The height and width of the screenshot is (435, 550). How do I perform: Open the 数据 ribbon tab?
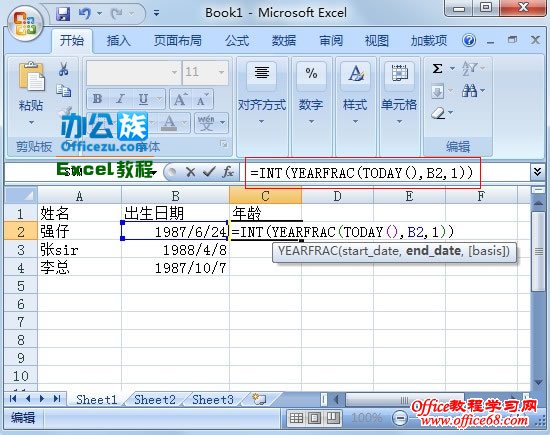click(x=284, y=41)
